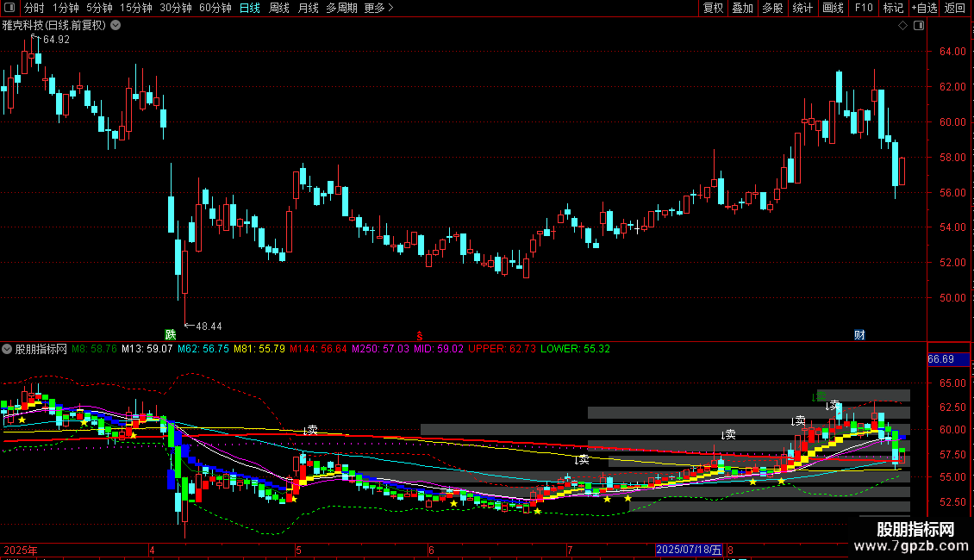
Task: Switch to 60分钟 period tab
Action: pyautogui.click(x=215, y=8)
